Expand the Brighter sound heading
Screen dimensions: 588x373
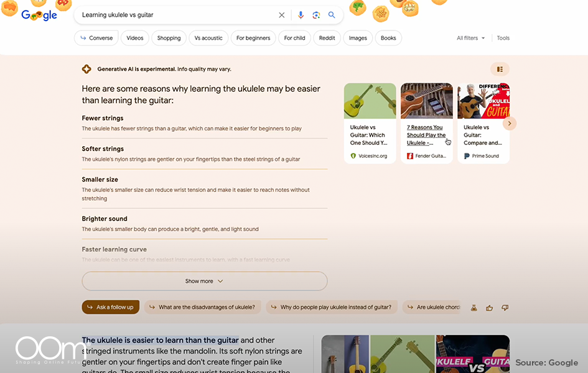105,219
